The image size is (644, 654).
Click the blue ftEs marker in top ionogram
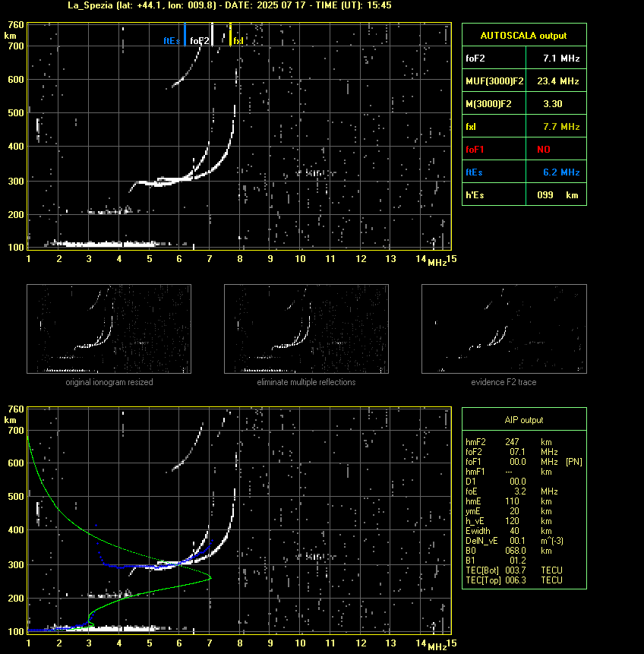185,35
